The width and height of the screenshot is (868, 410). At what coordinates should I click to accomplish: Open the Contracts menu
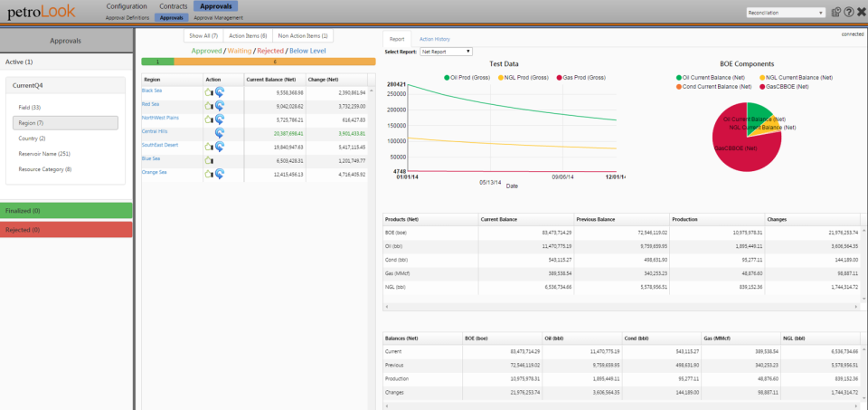click(173, 6)
